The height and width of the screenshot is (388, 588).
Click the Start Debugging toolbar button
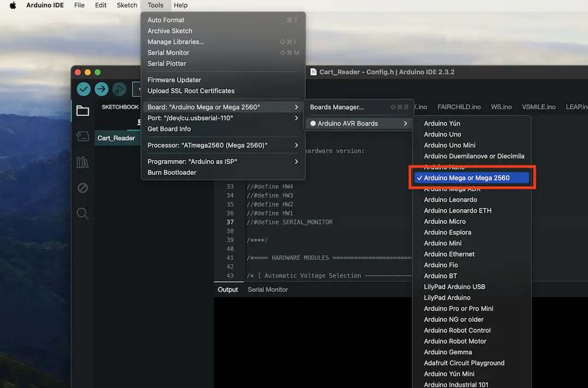(119, 89)
